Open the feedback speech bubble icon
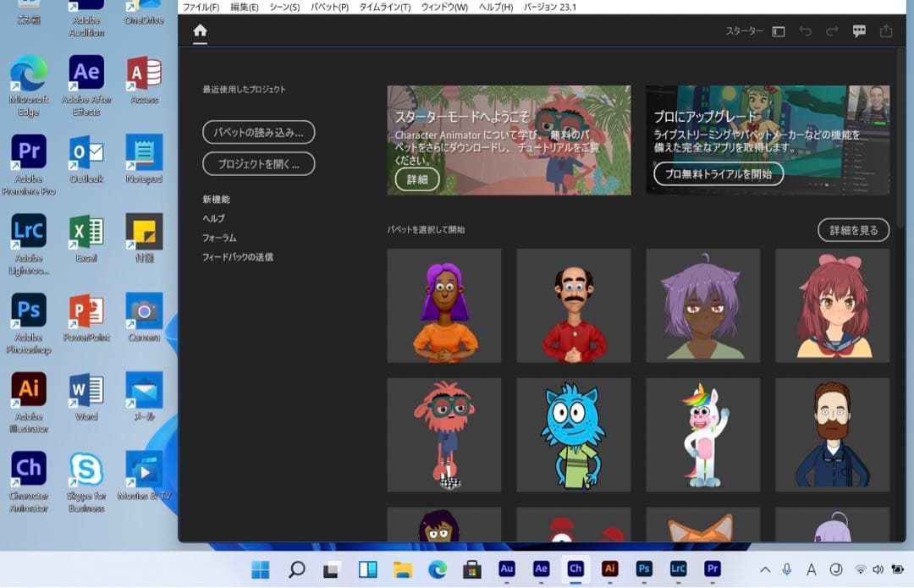The height and width of the screenshot is (588, 914). (x=859, y=31)
